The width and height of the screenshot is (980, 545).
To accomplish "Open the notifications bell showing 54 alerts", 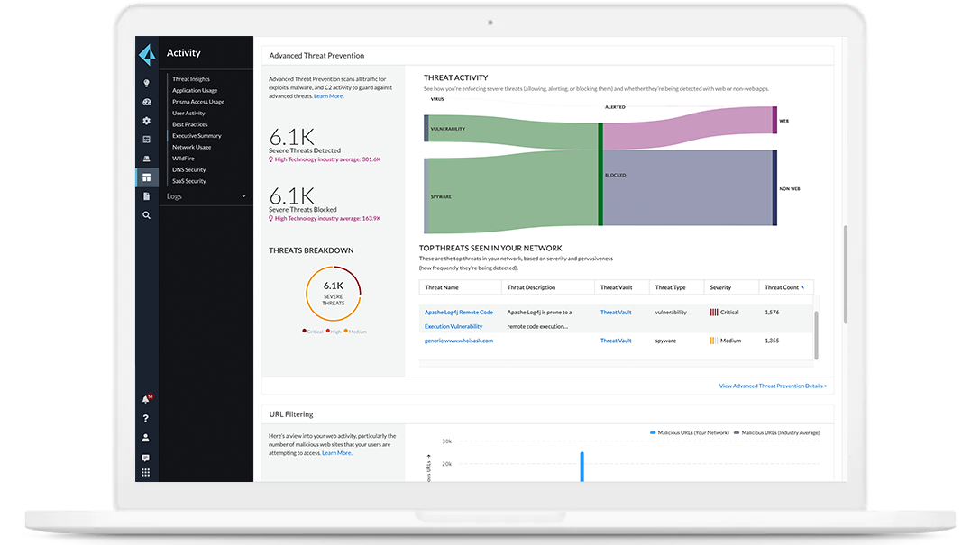I will pyautogui.click(x=146, y=399).
